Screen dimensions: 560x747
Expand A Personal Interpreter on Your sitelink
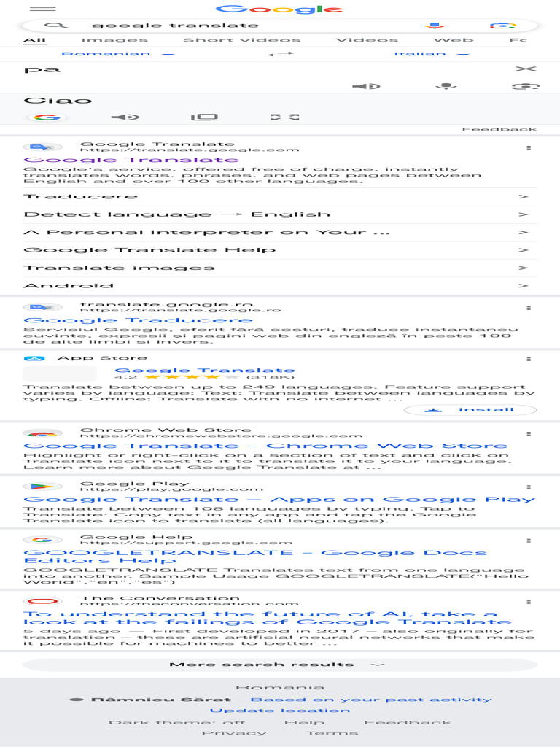click(x=280, y=233)
